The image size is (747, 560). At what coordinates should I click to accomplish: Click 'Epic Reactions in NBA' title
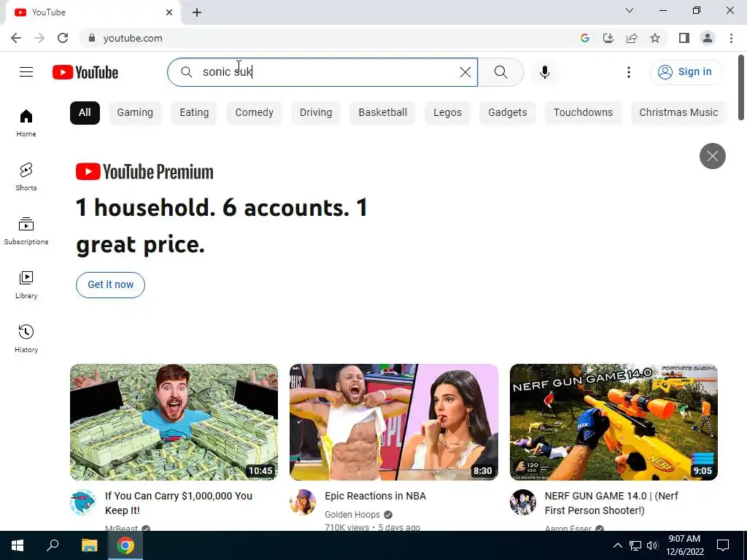pyautogui.click(x=376, y=496)
